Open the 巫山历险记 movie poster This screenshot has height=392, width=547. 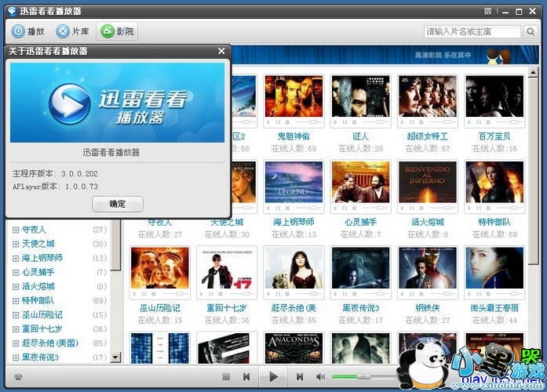(x=160, y=267)
